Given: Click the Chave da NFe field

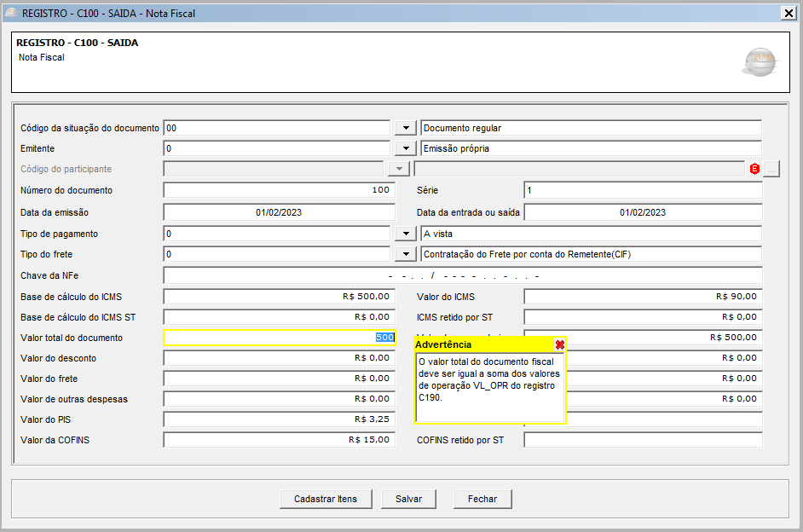Looking at the screenshot, I should (x=463, y=275).
